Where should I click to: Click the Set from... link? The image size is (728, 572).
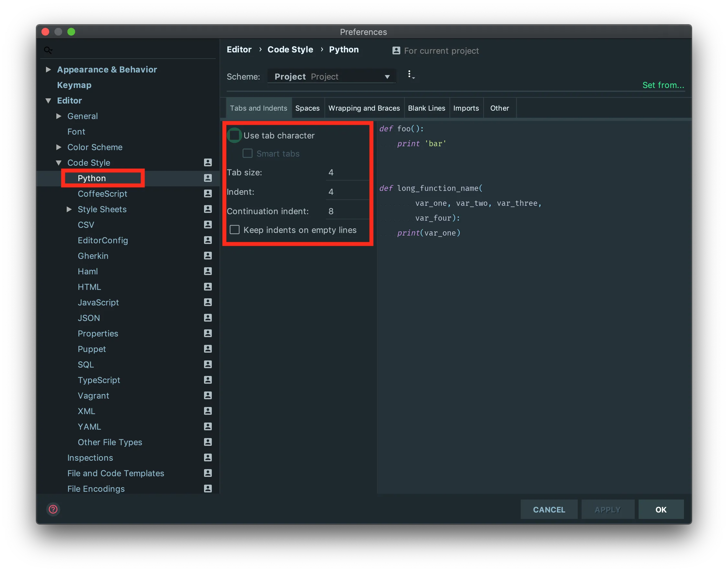click(x=663, y=85)
